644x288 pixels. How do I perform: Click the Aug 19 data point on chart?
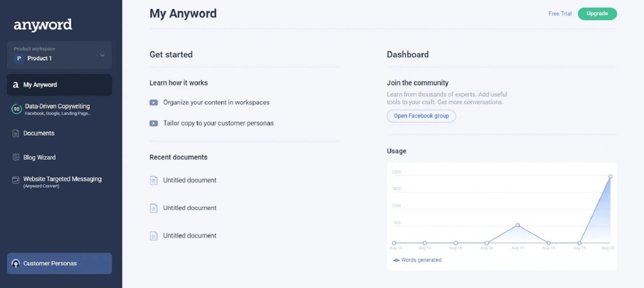point(580,243)
